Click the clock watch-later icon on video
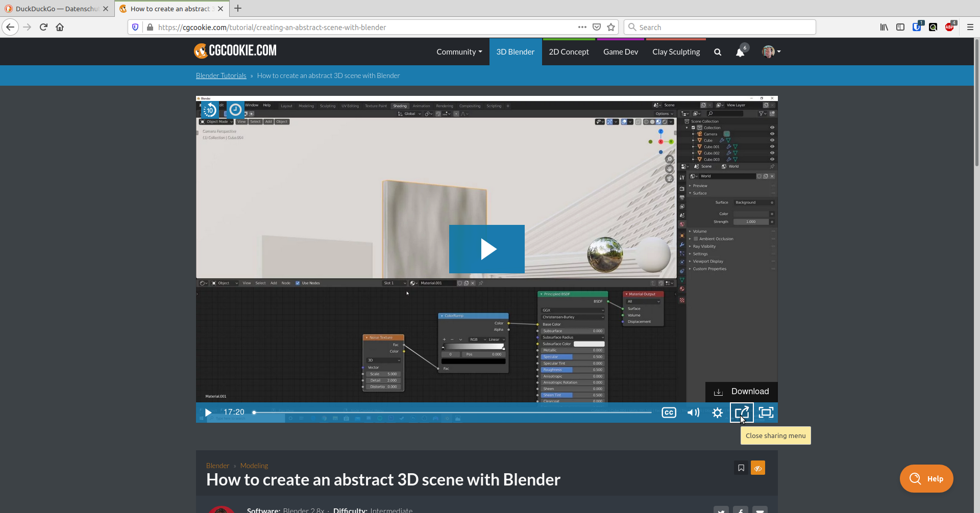 pos(235,110)
